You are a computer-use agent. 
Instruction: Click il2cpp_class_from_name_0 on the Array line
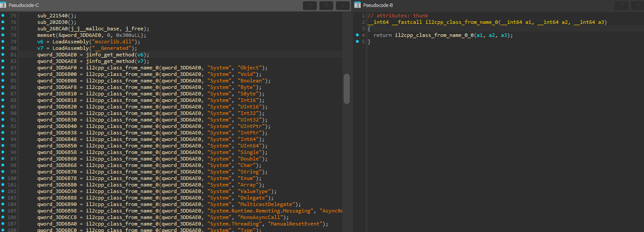pyautogui.click(x=122, y=185)
